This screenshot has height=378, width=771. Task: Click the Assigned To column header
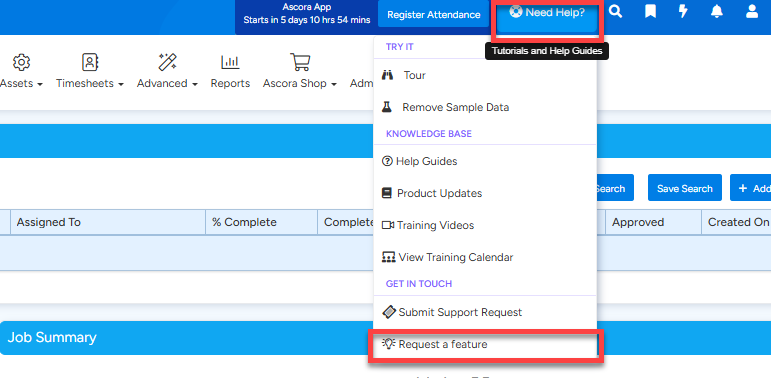(x=108, y=222)
